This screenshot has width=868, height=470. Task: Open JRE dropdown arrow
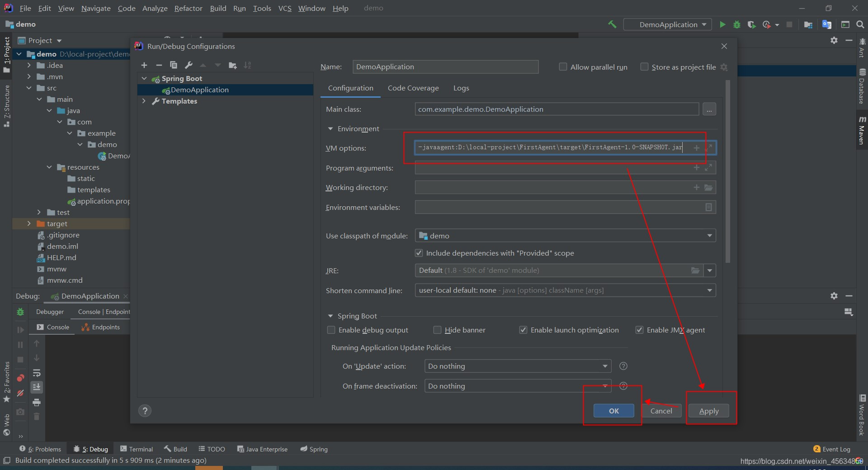click(x=710, y=271)
